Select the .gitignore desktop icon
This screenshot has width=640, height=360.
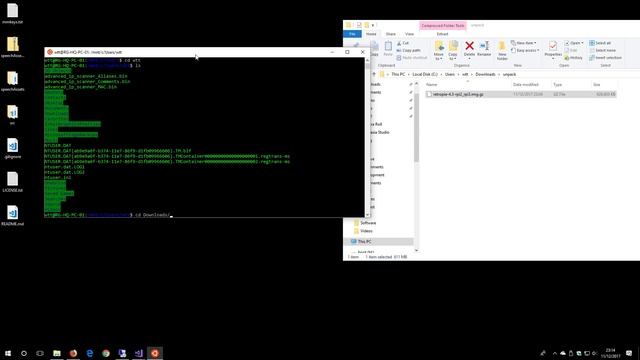click(x=13, y=148)
